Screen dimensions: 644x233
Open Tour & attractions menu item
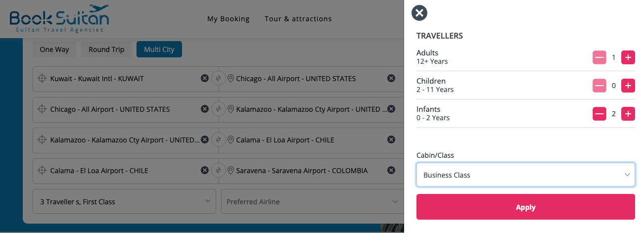(298, 19)
